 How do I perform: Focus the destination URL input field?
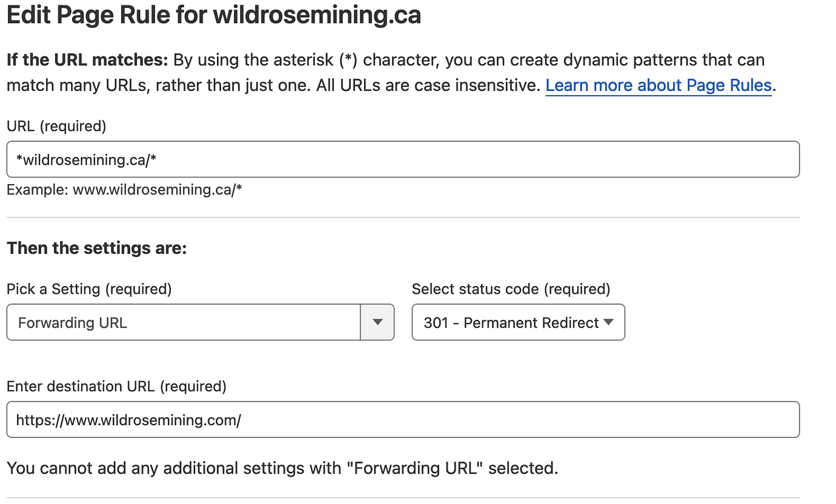(x=402, y=419)
